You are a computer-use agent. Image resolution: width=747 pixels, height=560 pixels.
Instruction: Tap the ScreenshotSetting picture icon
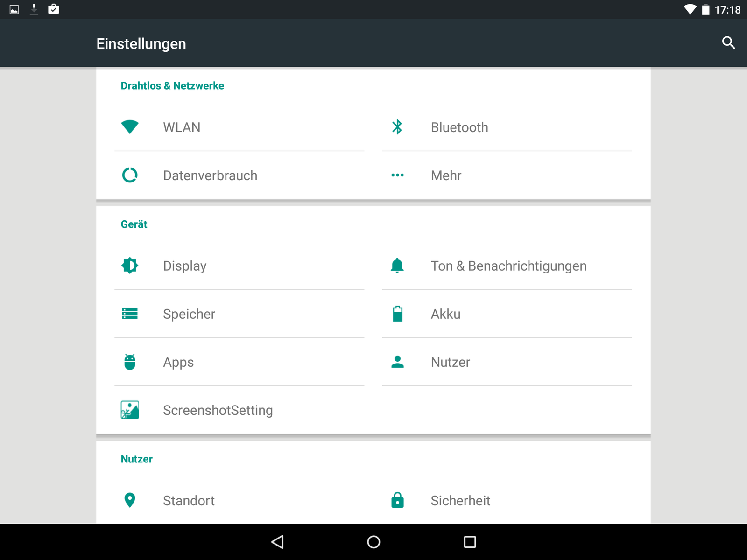coord(130,410)
